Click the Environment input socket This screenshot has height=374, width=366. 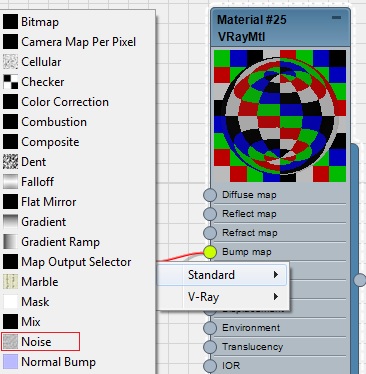click(x=210, y=328)
